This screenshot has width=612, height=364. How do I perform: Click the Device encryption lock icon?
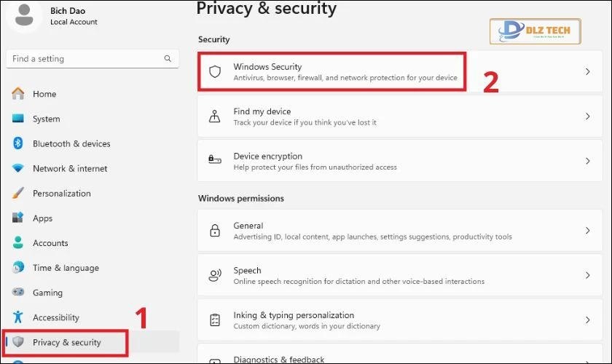(x=215, y=161)
